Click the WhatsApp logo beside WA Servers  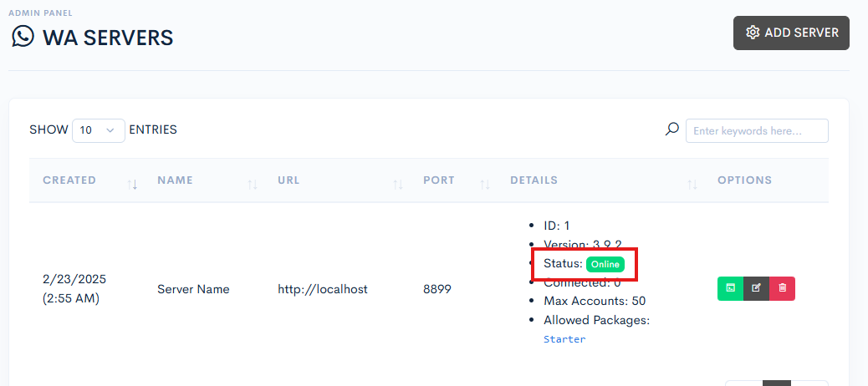(23, 37)
